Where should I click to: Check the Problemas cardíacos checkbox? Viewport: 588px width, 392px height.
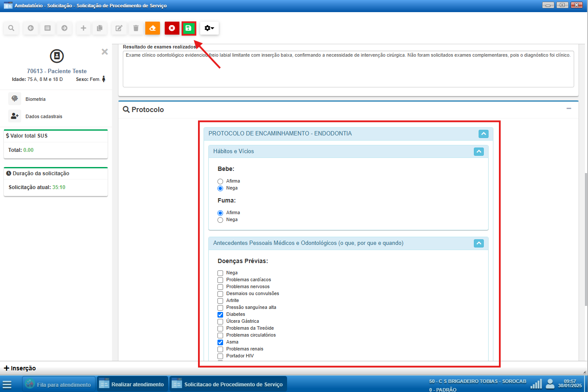point(220,280)
